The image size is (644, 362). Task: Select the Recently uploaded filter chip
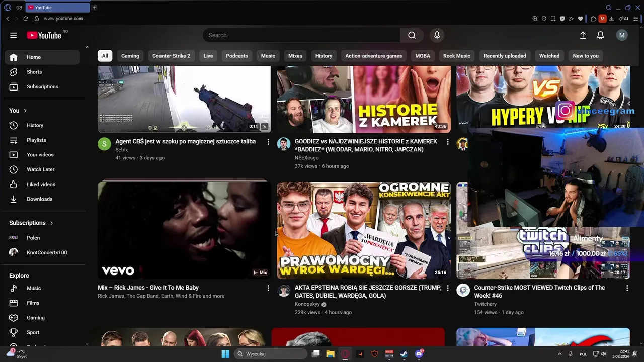pos(505,56)
